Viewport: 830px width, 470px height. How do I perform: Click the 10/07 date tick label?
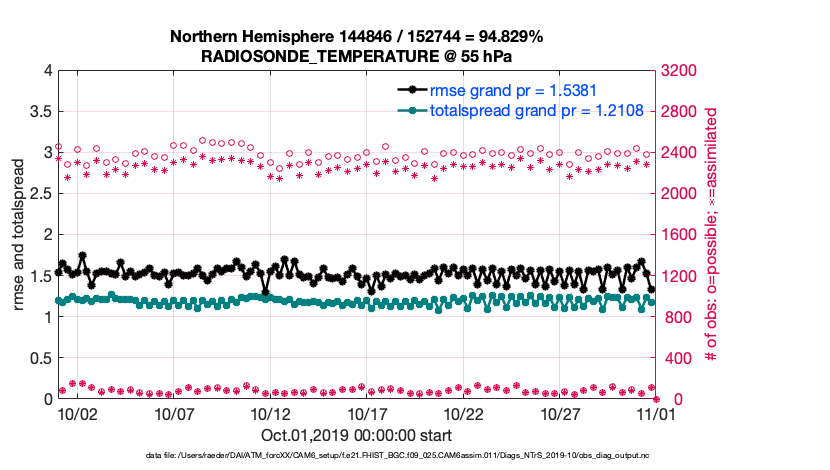[173, 413]
